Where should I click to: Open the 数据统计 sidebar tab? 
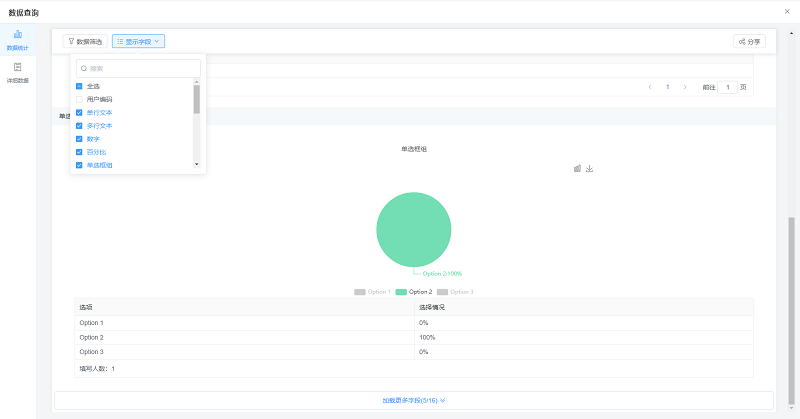point(18,40)
